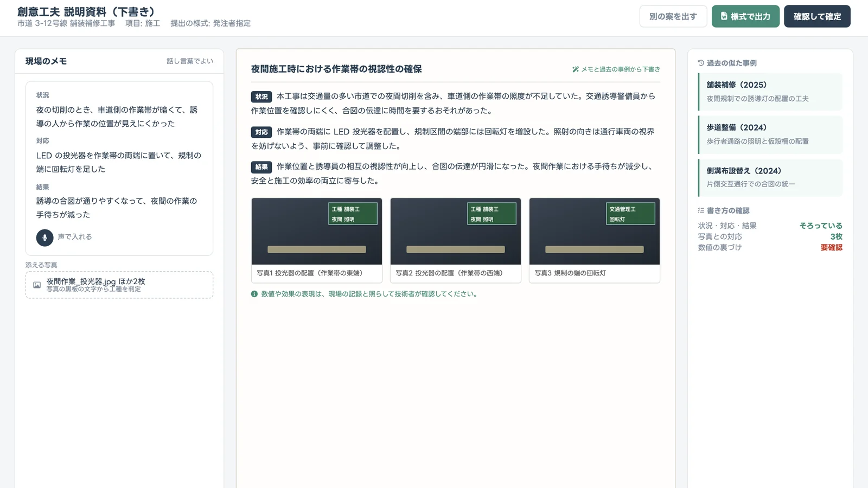868x488 pixels.
Task: Open the 側溝布設替え（2024）past case card
Action: 770,177
